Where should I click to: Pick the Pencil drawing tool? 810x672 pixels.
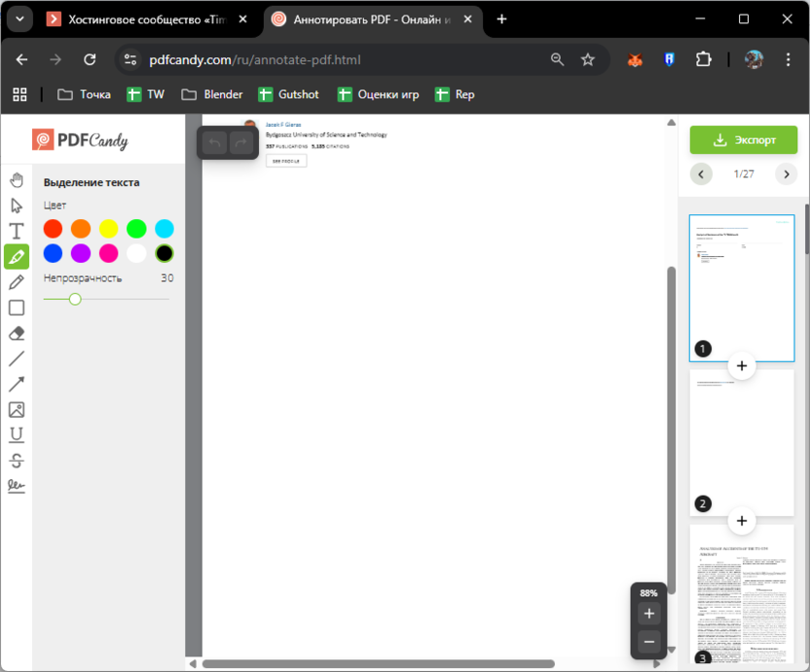17,282
